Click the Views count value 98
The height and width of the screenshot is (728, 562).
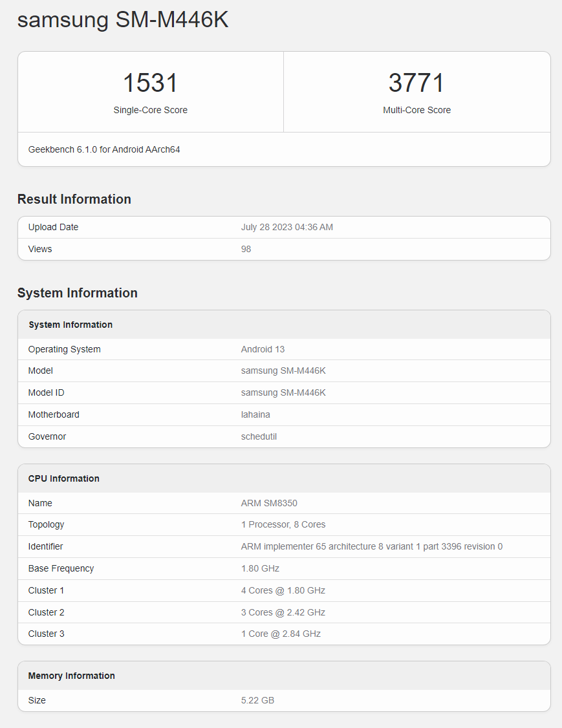point(246,249)
